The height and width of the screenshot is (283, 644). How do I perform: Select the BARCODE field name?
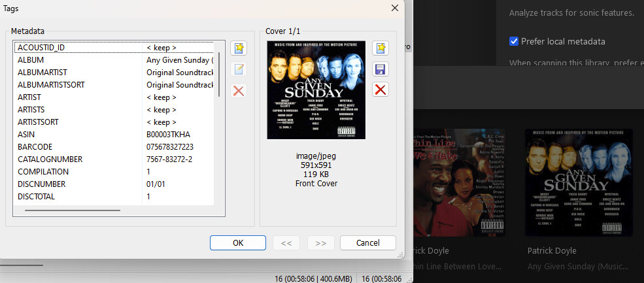[x=35, y=146]
